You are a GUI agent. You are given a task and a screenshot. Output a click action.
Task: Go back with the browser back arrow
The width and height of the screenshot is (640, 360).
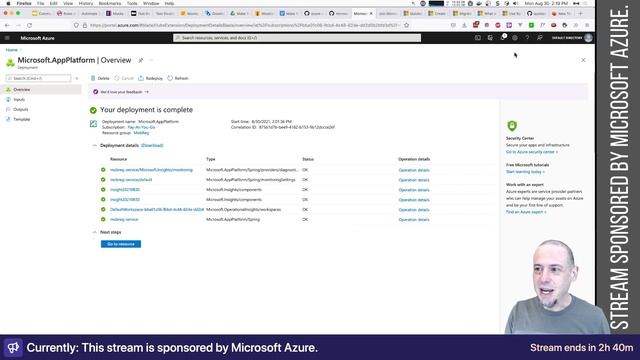click(7, 25)
